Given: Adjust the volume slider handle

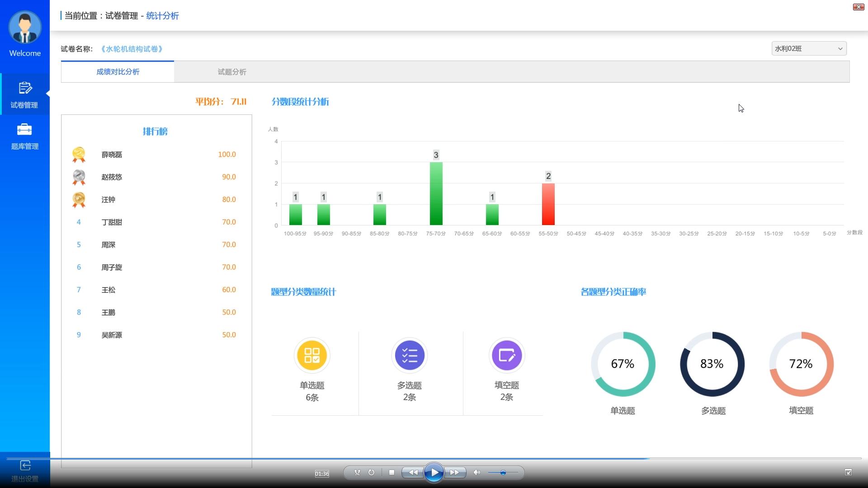Looking at the screenshot, I should pyautogui.click(x=503, y=473).
